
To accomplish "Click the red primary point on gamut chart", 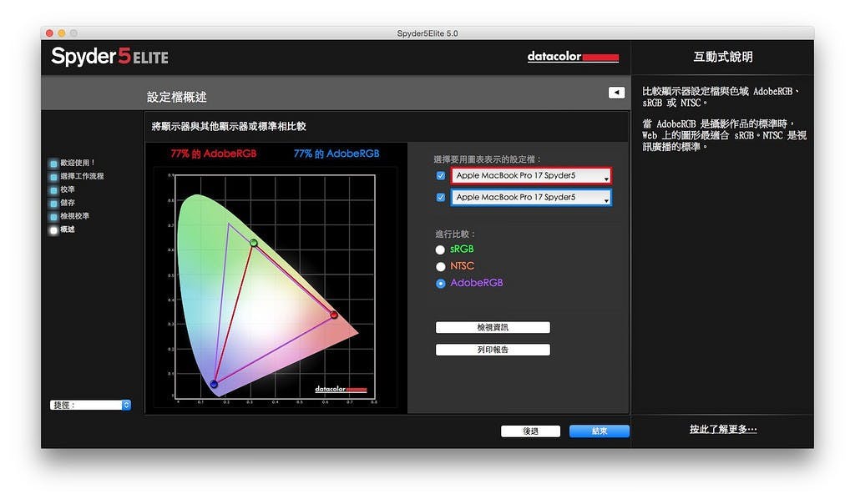I will point(334,315).
